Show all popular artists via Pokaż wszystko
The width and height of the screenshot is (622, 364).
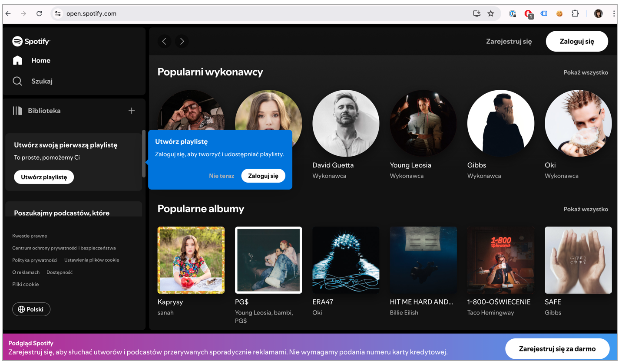click(586, 72)
